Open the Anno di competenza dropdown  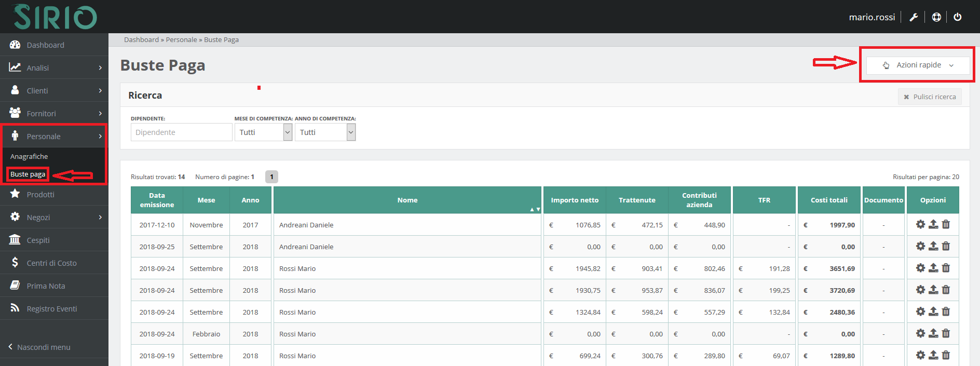[x=325, y=132]
